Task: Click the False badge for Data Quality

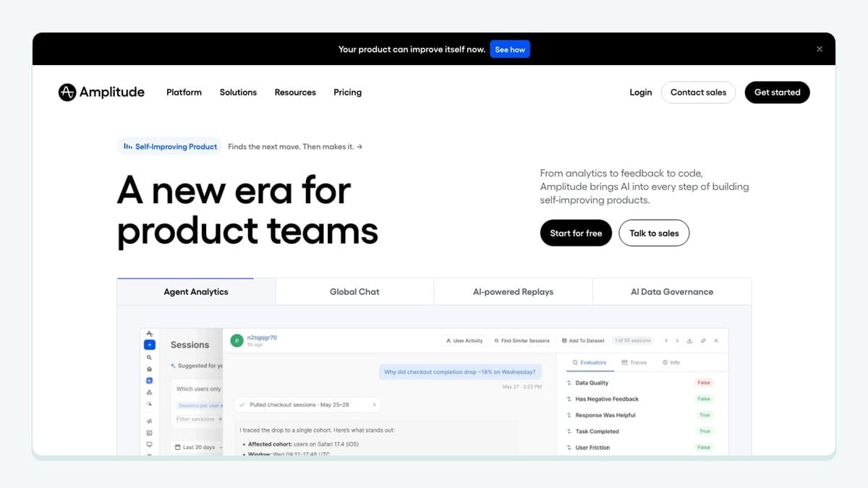Action: (x=704, y=382)
